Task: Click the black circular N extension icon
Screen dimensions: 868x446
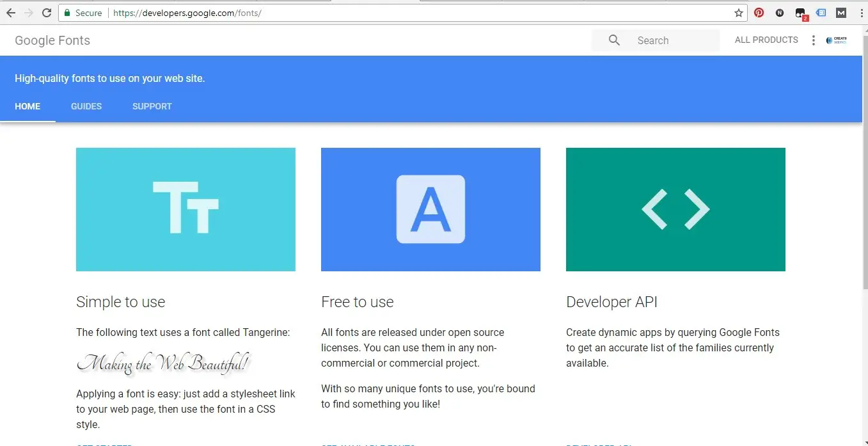Action: 780,13
